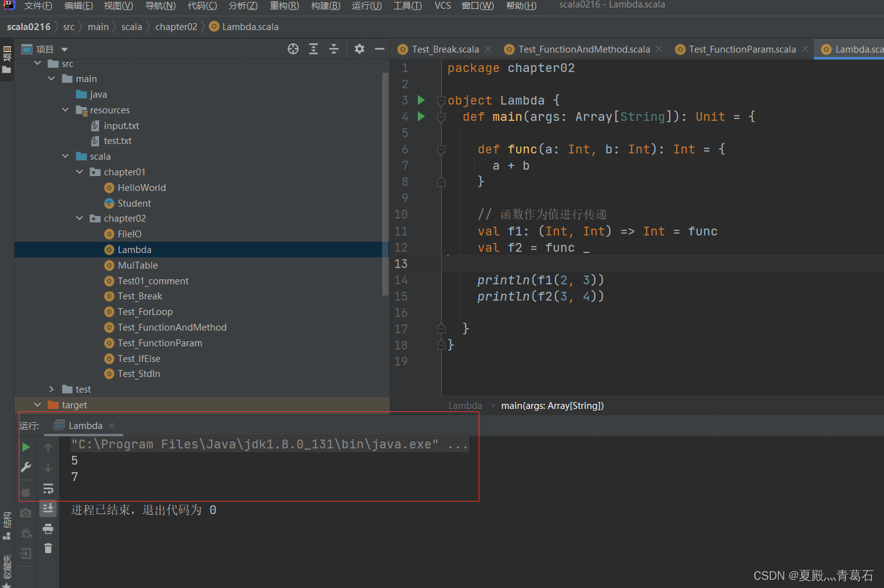Fold the func method at line 6
Image resolution: width=884 pixels, height=588 pixels.
point(441,150)
